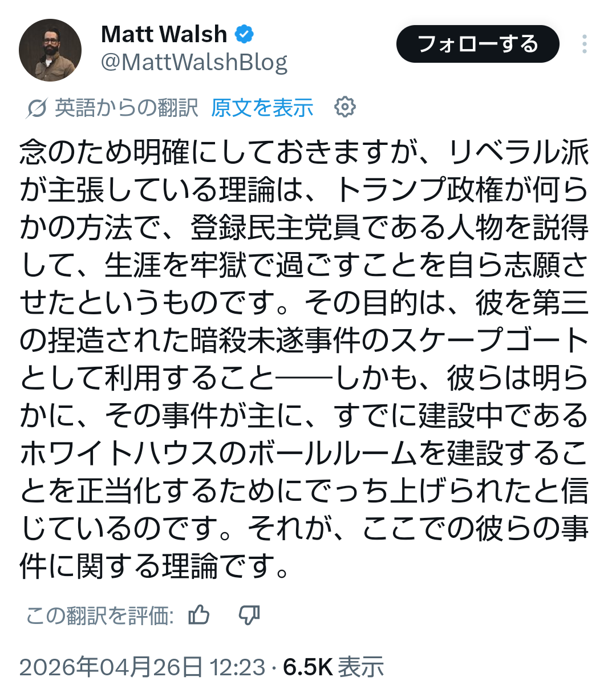Rate translation with thumbs up
This screenshot has width=616, height=685.
click(x=199, y=615)
